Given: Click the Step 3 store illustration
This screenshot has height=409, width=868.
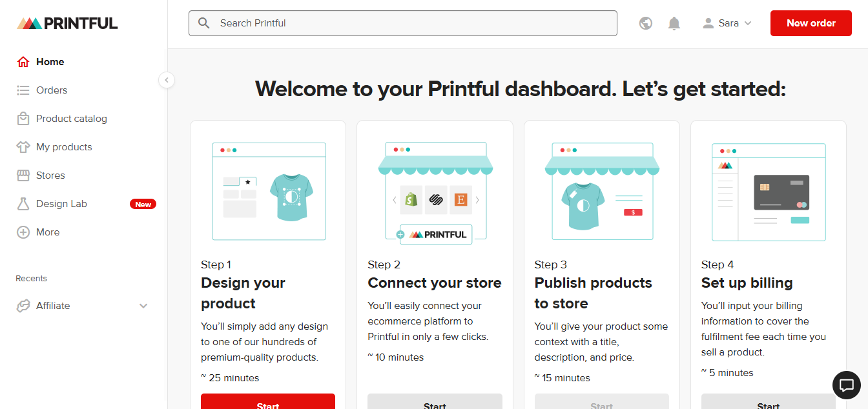Looking at the screenshot, I should tap(602, 192).
